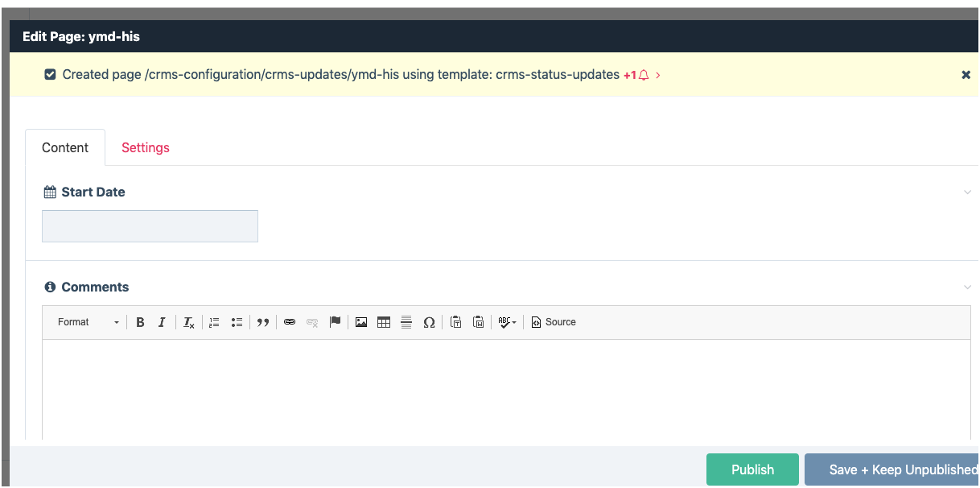Screen dimensions: 980x488
Task: Switch to the Settings tab
Action: coord(146,147)
